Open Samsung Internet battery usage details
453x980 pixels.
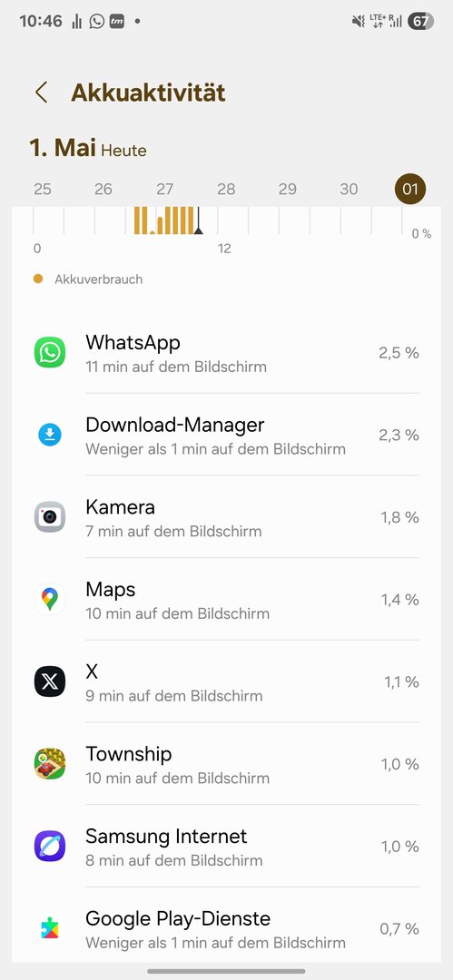coord(227,847)
